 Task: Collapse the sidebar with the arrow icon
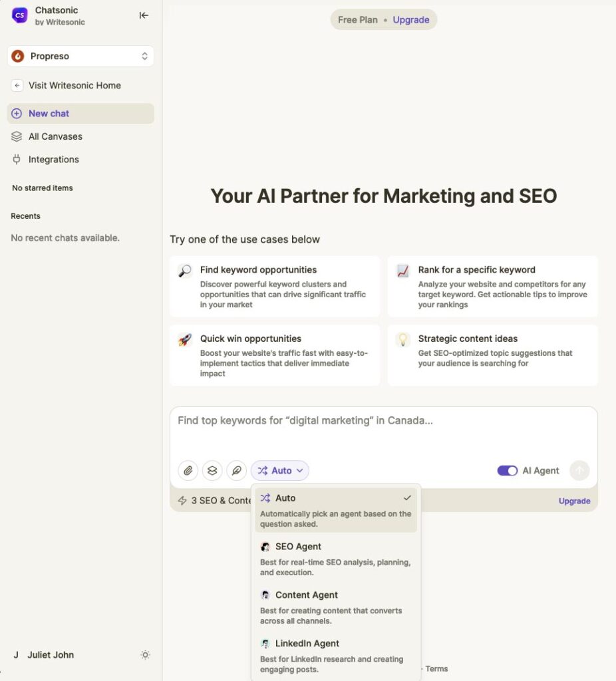click(144, 15)
